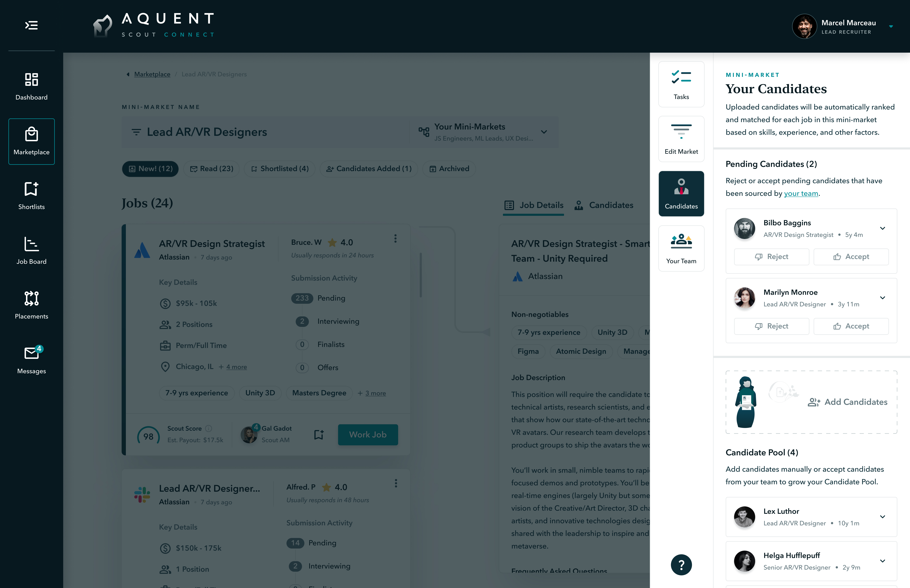
Task: Click the Marketplace breadcrumb link
Action: [152, 74]
